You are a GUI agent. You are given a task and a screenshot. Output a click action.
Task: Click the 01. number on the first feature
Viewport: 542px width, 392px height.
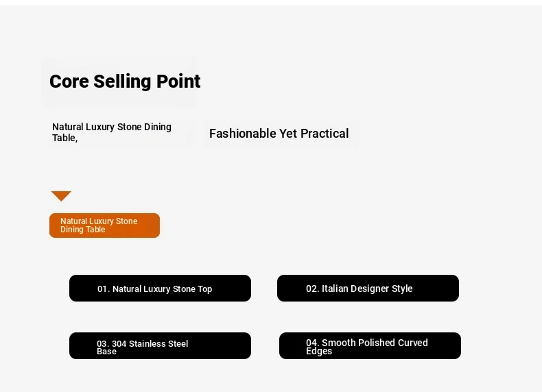pyautogui.click(x=104, y=289)
